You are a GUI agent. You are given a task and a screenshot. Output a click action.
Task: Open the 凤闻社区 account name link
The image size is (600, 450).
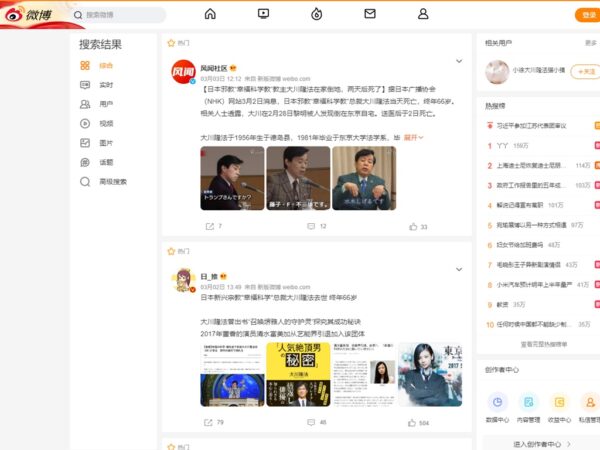pyautogui.click(x=214, y=68)
